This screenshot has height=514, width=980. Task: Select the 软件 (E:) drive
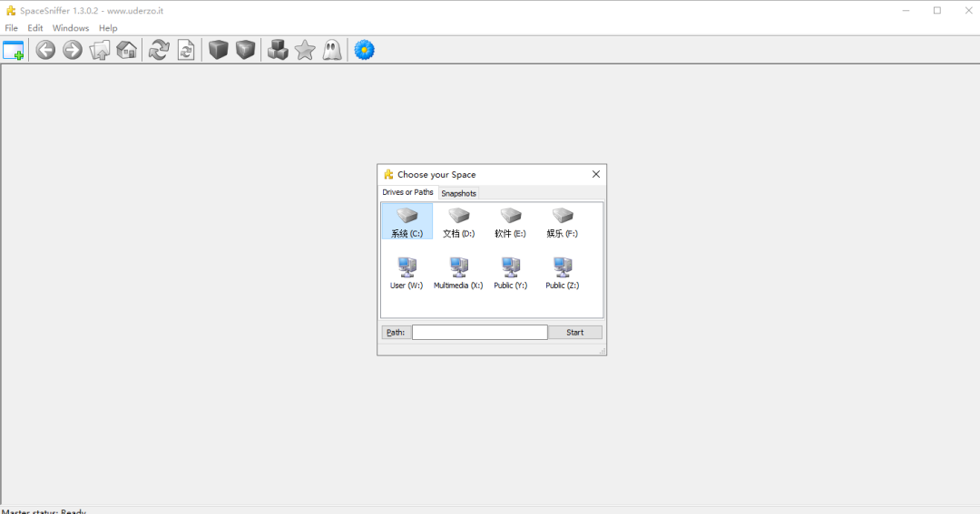511,222
